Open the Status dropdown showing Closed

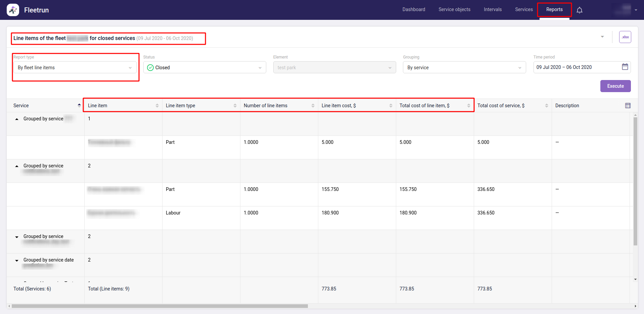pyautogui.click(x=204, y=68)
